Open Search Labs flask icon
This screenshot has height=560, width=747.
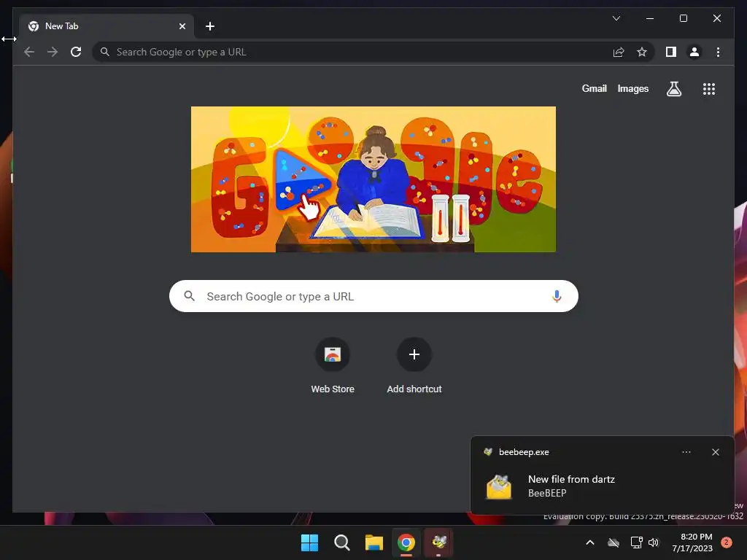pyautogui.click(x=673, y=89)
